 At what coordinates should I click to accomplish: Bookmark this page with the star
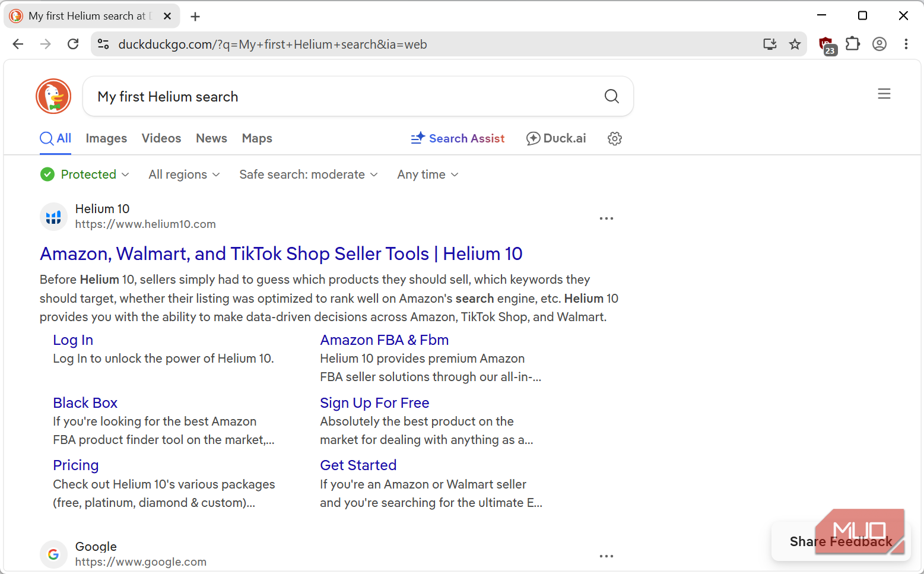(x=795, y=44)
